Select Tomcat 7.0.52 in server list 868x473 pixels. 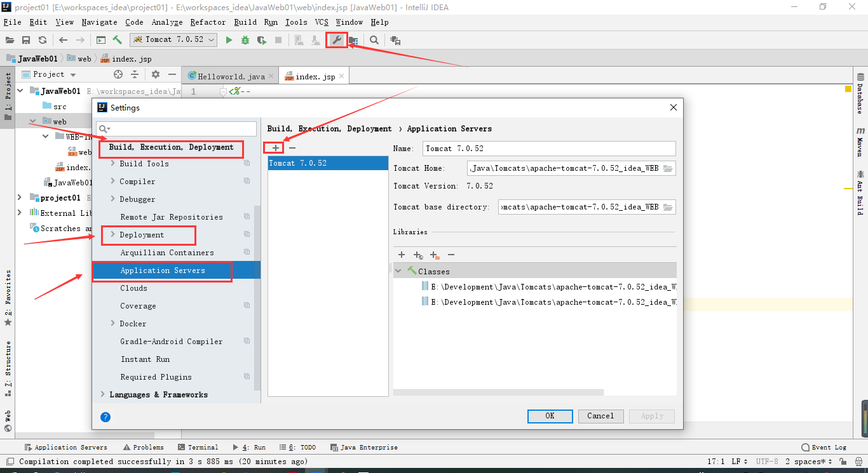pyautogui.click(x=328, y=163)
